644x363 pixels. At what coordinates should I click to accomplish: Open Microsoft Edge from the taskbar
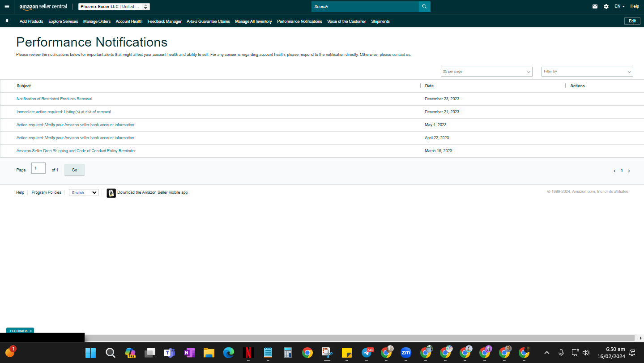pyautogui.click(x=229, y=353)
